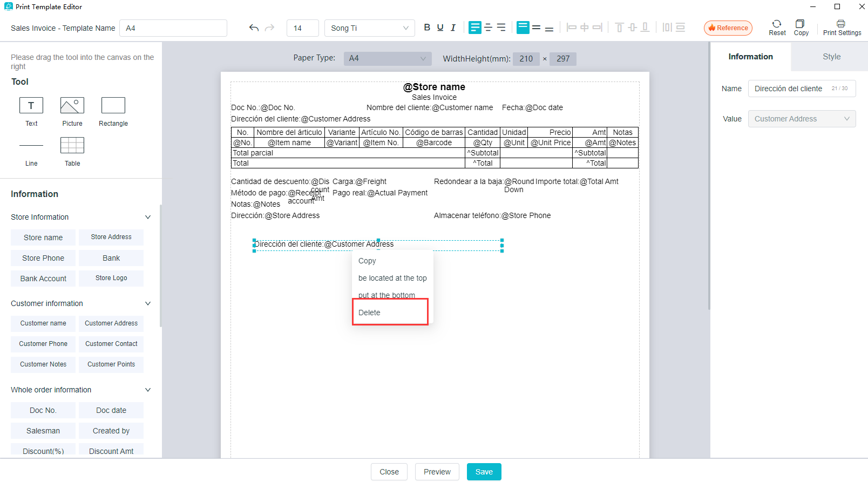868x482 pixels.
Task: Open the Song Ti font dropdown
Action: pos(369,28)
